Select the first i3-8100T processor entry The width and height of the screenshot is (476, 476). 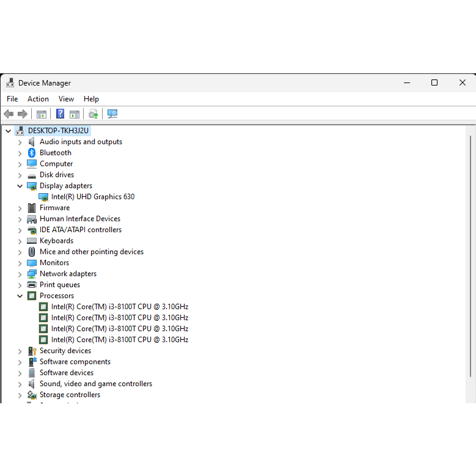(119, 307)
